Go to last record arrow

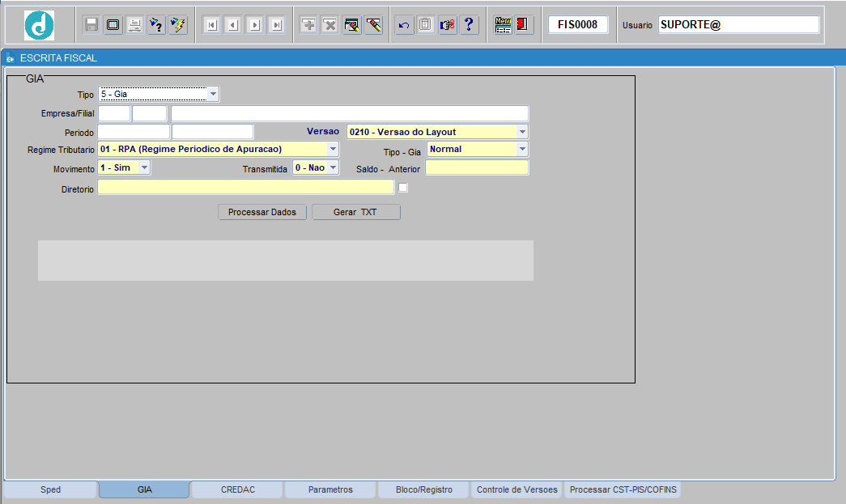pyautogui.click(x=277, y=25)
